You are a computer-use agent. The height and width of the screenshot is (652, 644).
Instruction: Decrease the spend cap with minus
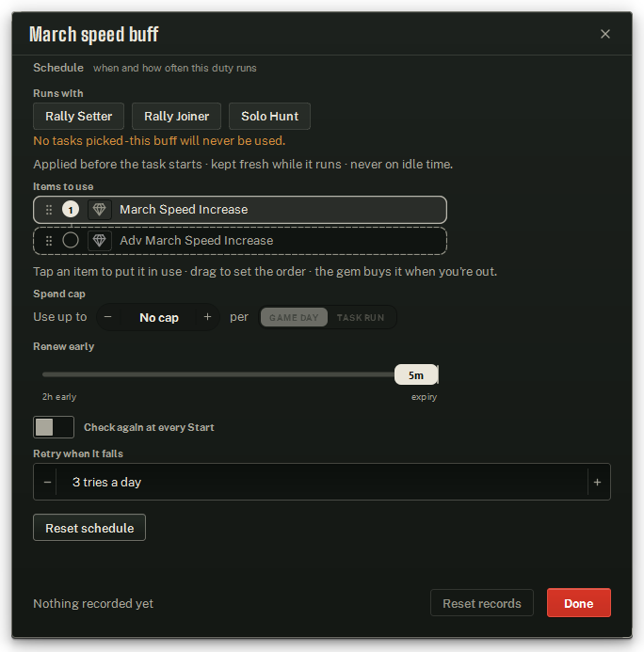[x=107, y=317]
